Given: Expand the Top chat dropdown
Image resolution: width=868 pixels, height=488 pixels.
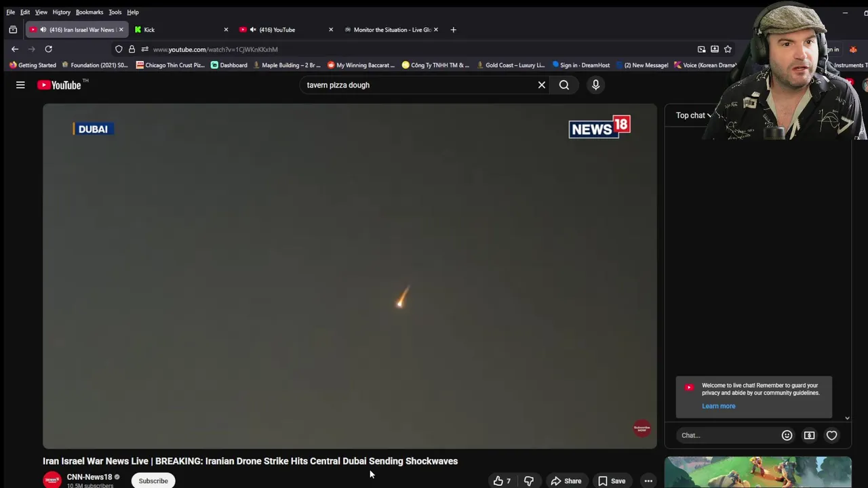Looking at the screenshot, I should point(694,115).
